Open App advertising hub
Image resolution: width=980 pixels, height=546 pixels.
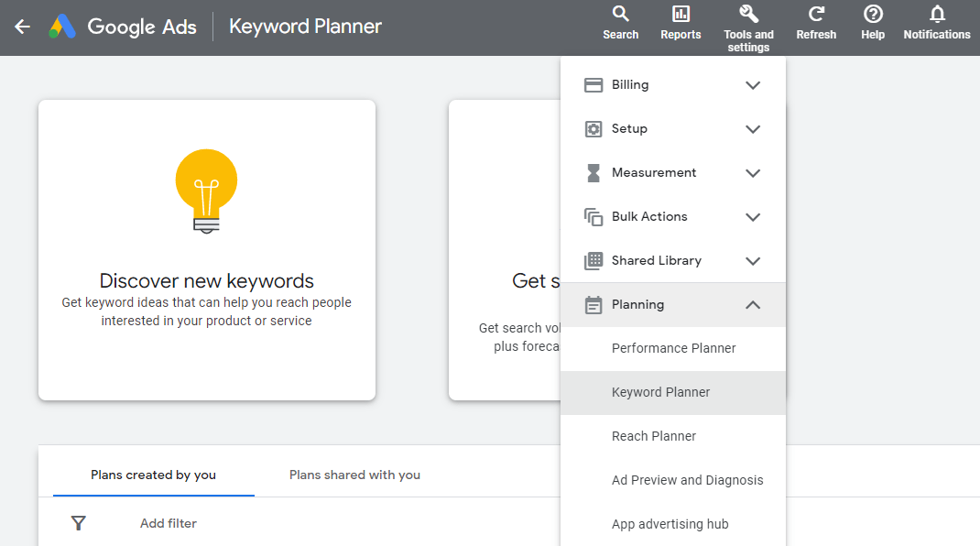point(673,524)
